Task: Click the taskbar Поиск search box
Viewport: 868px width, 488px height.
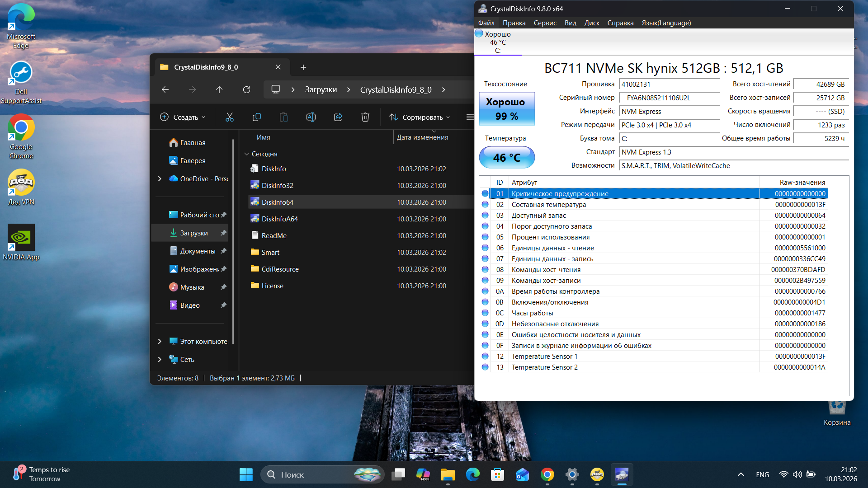Action: [x=322, y=474]
